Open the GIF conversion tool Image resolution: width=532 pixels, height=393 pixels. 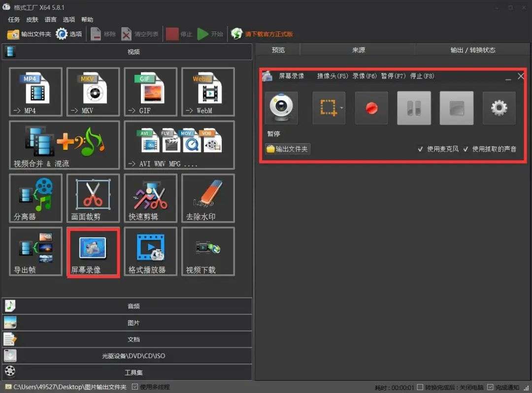coord(151,92)
